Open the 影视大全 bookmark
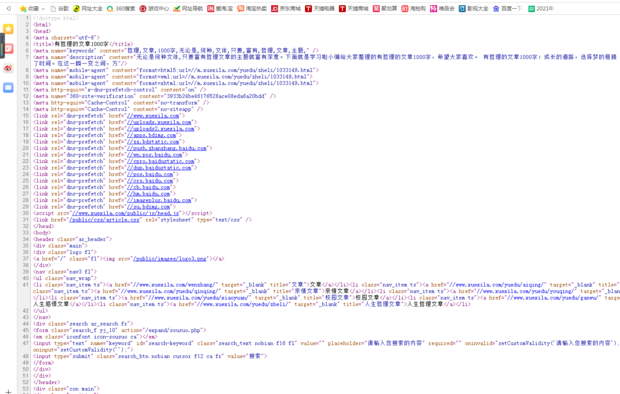The image size is (620, 394). (474, 8)
